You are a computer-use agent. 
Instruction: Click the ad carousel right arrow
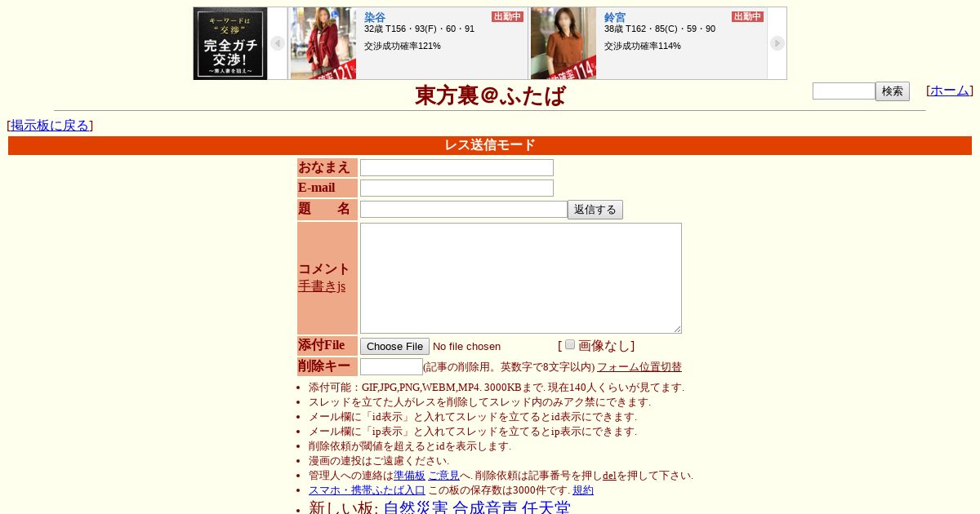pyautogui.click(x=777, y=43)
